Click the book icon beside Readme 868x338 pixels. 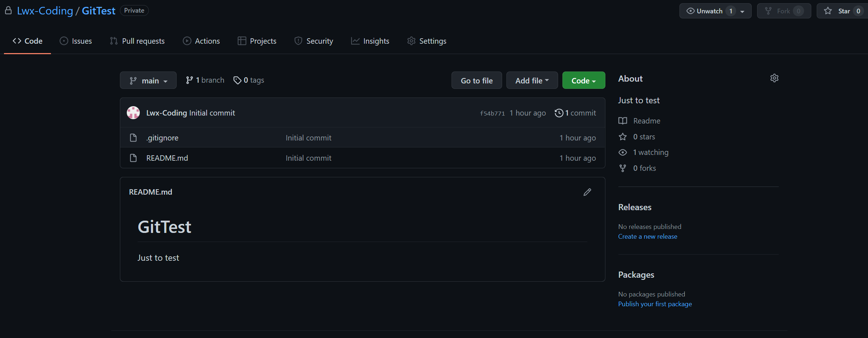tap(623, 121)
